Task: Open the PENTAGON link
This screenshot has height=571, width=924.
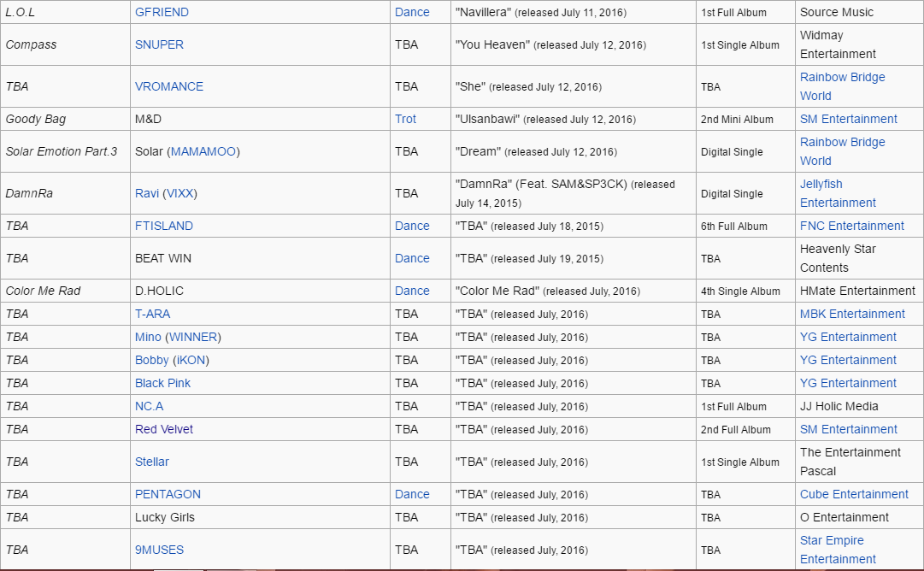Action: [168, 494]
